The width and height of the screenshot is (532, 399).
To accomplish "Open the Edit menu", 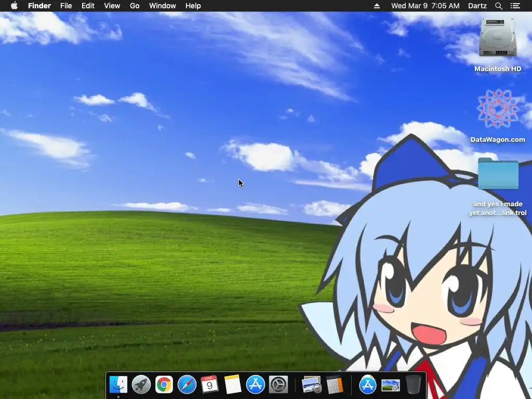I will [88, 6].
